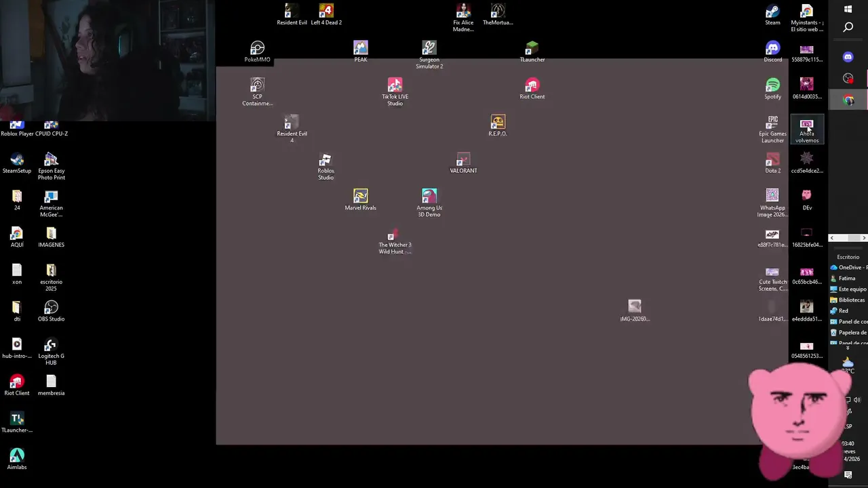The height and width of the screenshot is (488, 868).
Task: Launch TLauncher icon beside PEAK row
Action: coord(532,52)
